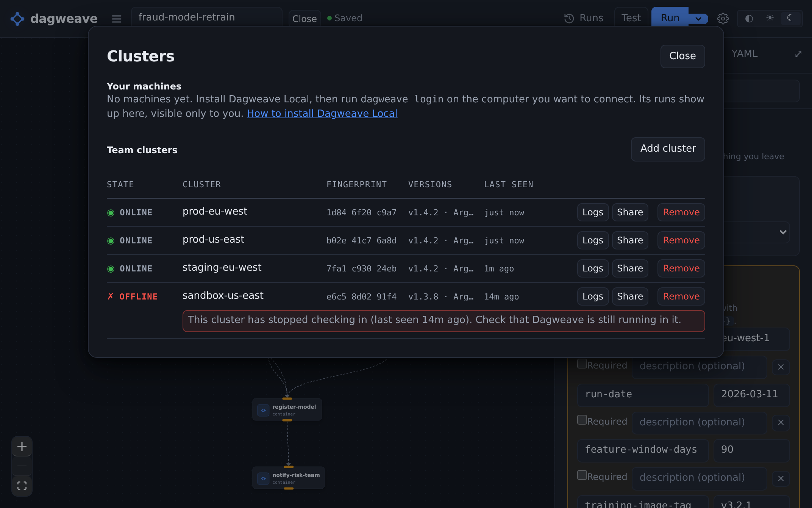Close the Clusters dialog
Image resolution: width=812 pixels, height=508 pixels.
pos(682,56)
